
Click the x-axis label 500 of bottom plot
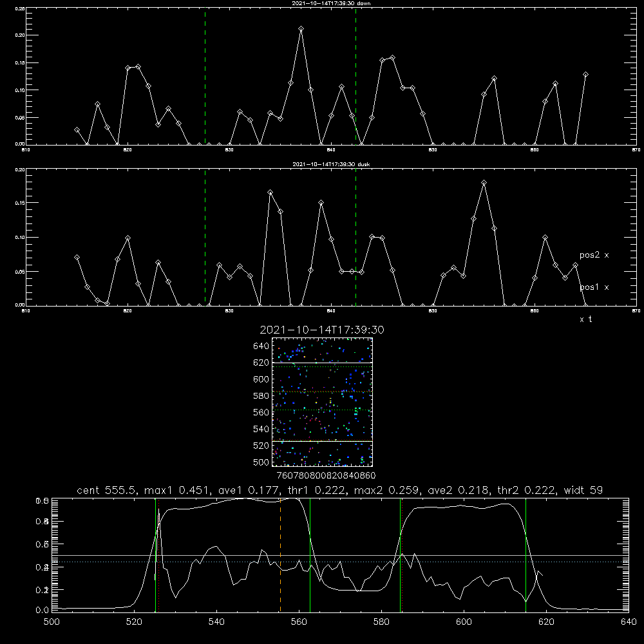point(52,622)
